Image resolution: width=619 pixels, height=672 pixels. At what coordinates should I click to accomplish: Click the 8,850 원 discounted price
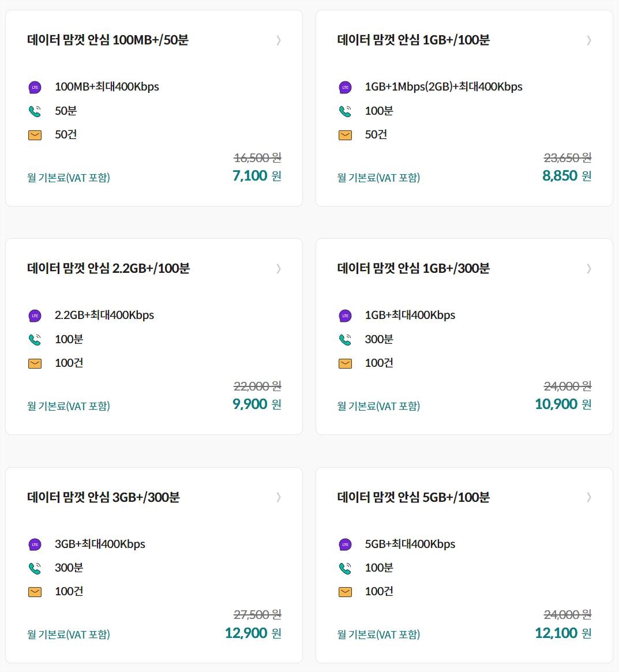pos(567,176)
